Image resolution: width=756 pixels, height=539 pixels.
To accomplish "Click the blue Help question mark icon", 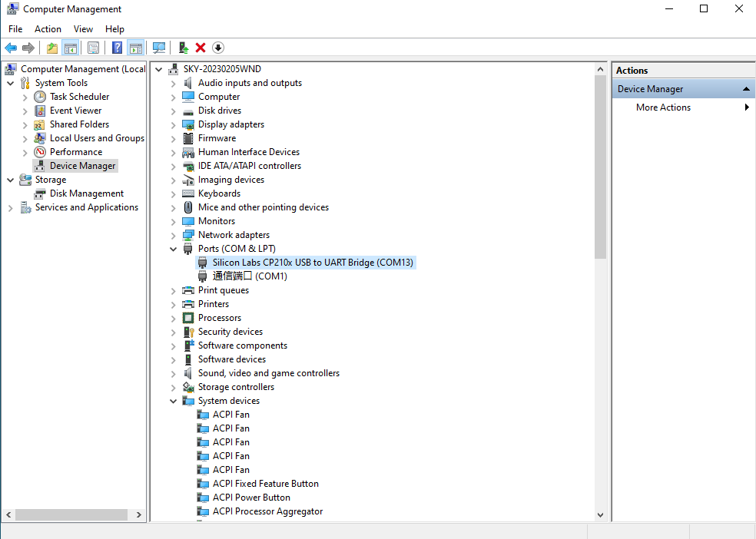I will pos(117,48).
